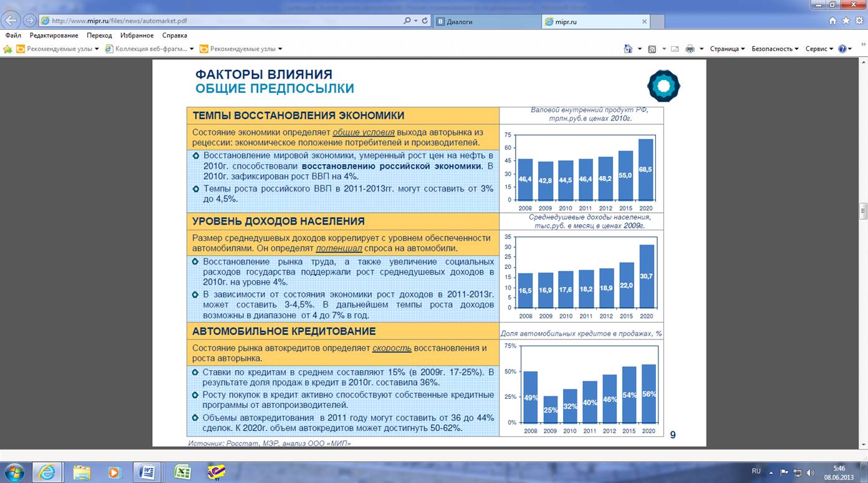Click the Home icon in command bar
The width and height of the screenshot is (868, 483).
(628, 49)
